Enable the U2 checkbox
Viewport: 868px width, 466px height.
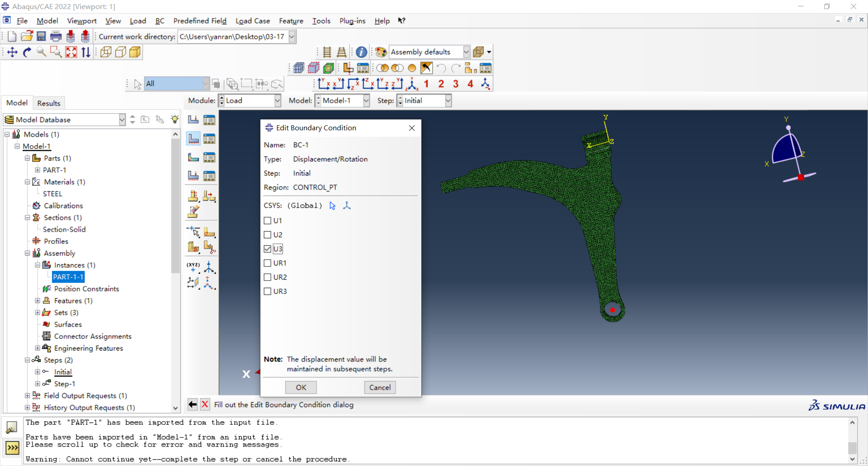pos(268,235)
